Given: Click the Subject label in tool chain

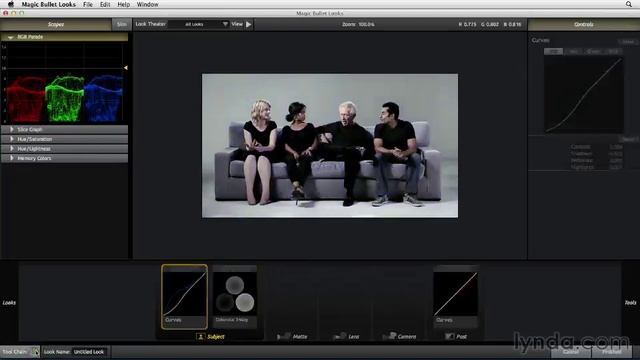Looking at the screenshot, I should point(216,337).
